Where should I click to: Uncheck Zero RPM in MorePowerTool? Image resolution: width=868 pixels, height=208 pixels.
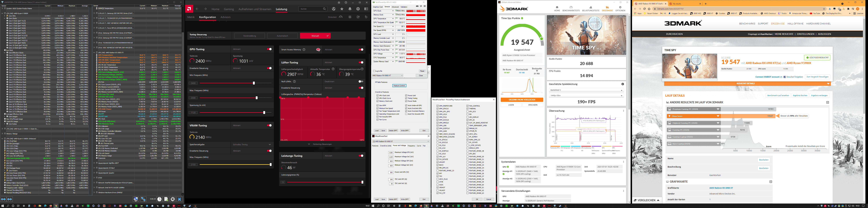click(x=377, y=105)
